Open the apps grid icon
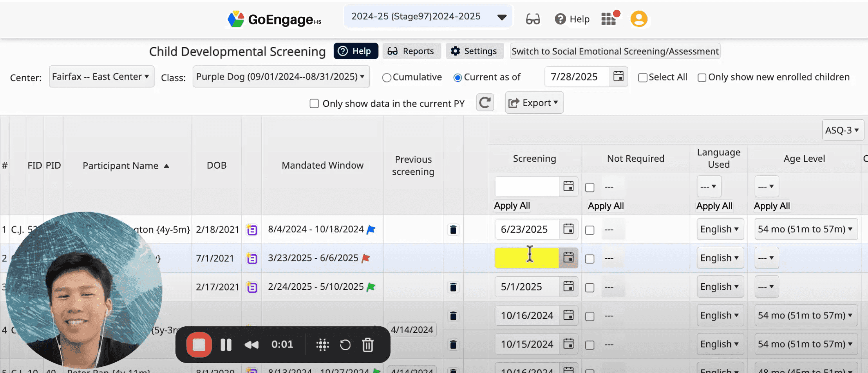Viewport: 868px width, 373px height. [609, 19]
